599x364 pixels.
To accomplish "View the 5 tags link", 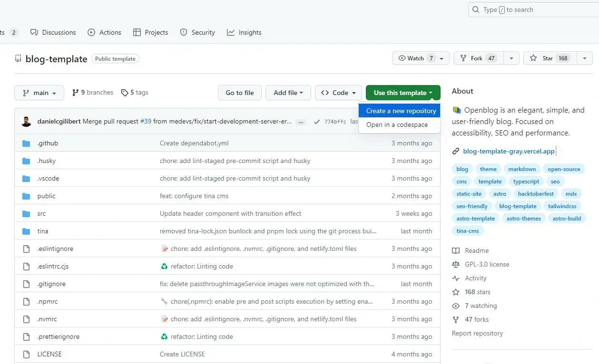I will point(135,92).
